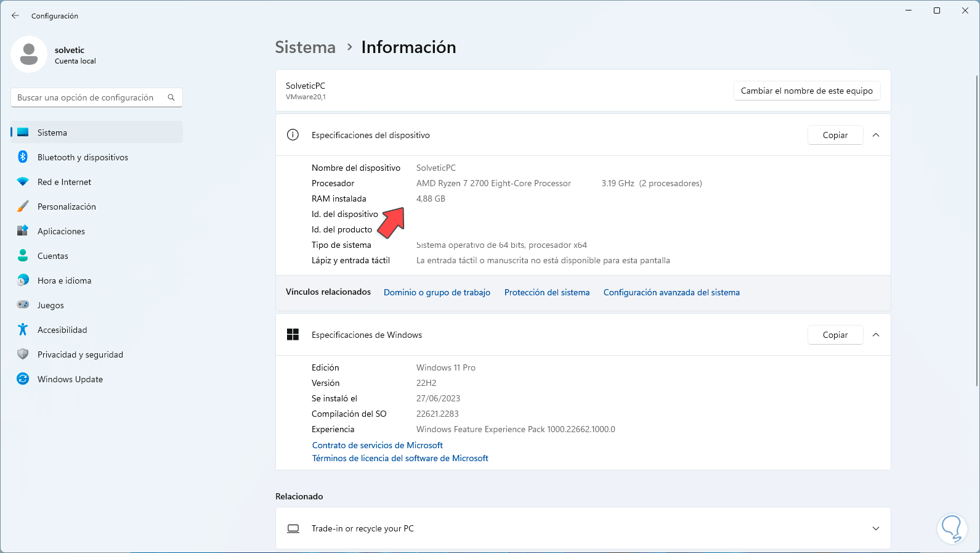Click the Juegos gamepad icon

click(x=23, y=305)
